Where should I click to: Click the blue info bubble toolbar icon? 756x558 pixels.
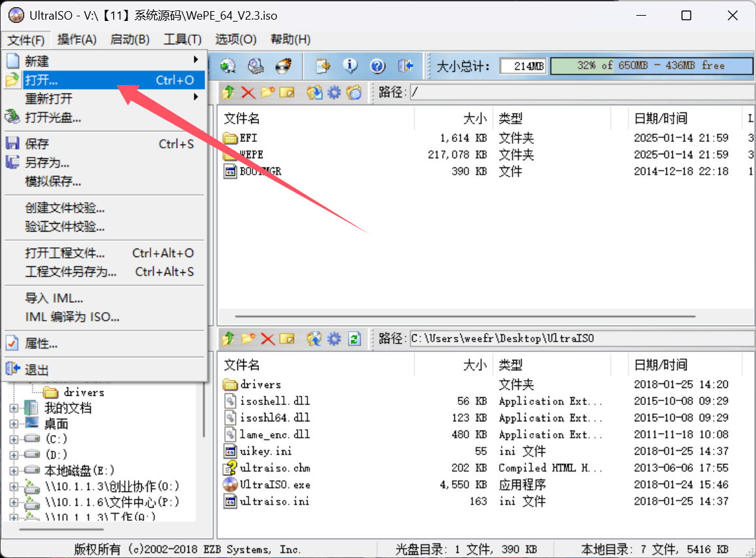[x=350, y=65]
